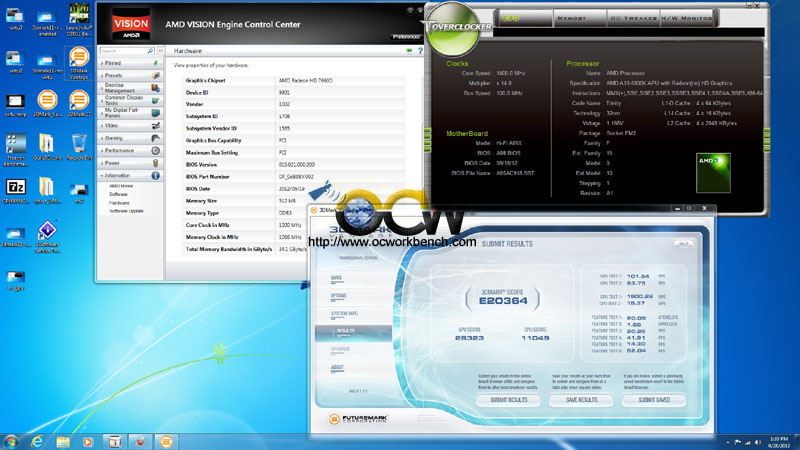Open Windows Explorer from the taskbar
Viewport: 800px width, 450px height.
point(63,441)
